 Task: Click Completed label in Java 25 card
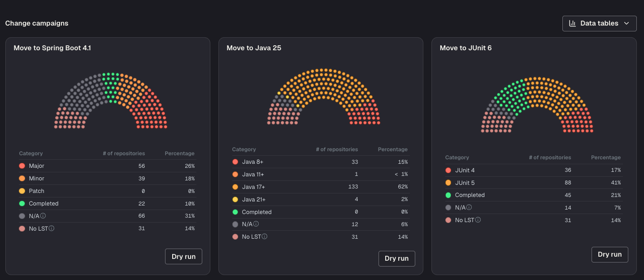point(257,212)
